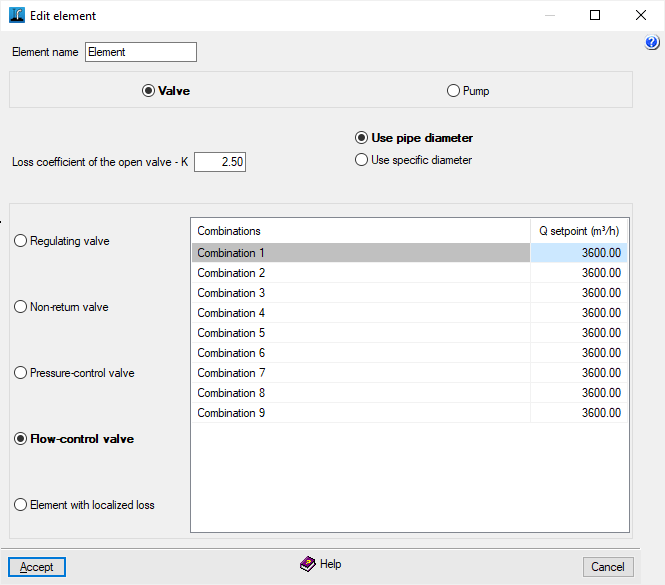Click the Edit element app icon

point(17,15)
